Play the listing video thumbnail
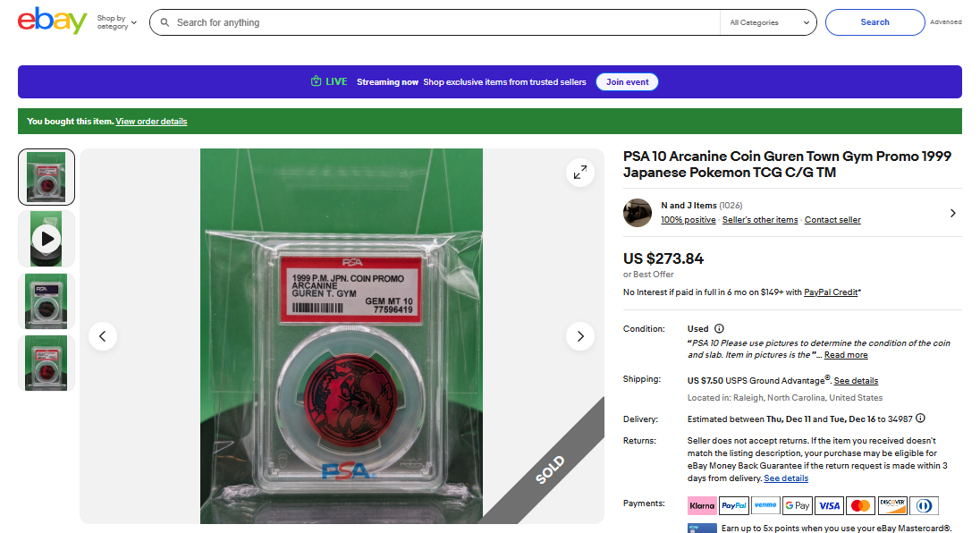Screen dimensions: 980x533 46,239
